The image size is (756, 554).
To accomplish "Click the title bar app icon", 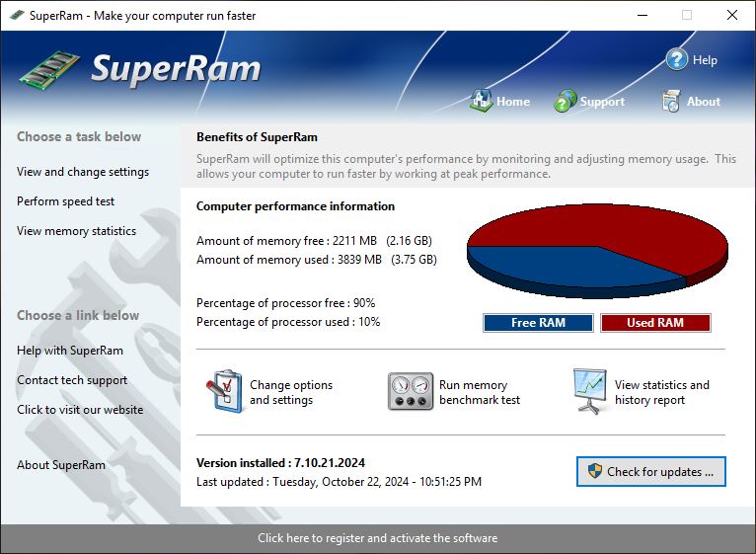I will [17, 16].
